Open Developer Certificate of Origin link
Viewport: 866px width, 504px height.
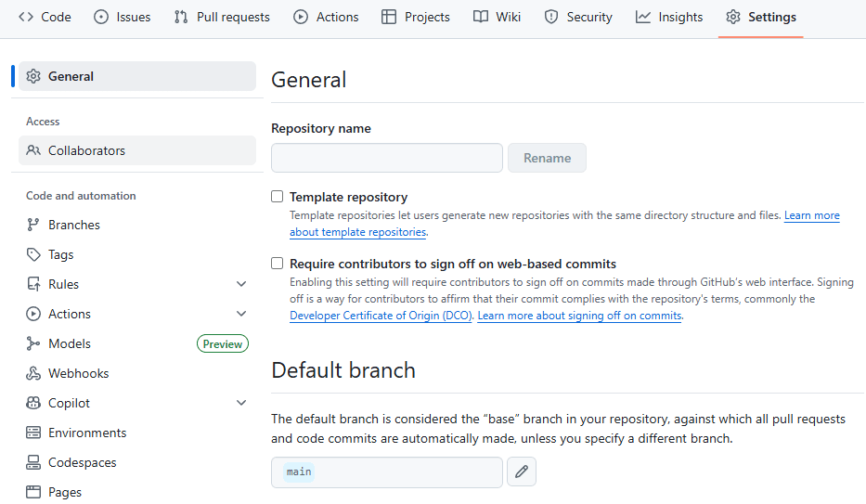point(381,316)
